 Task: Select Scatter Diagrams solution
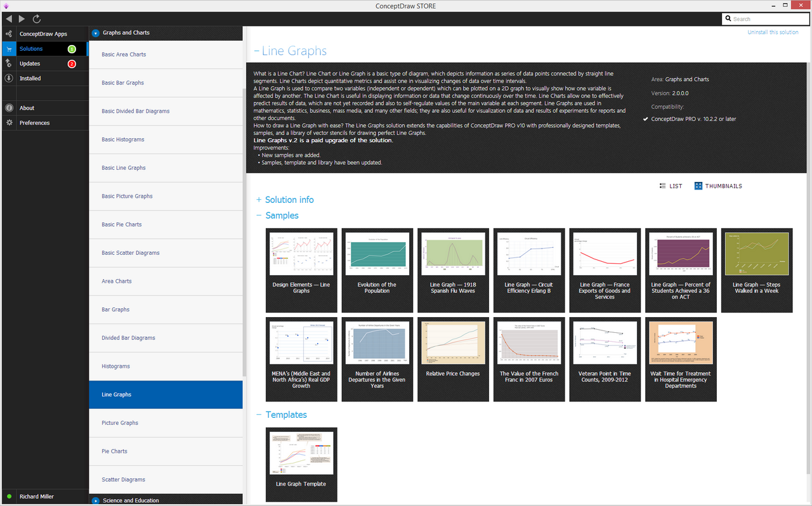pyautogui.click(x=166, y=479)
